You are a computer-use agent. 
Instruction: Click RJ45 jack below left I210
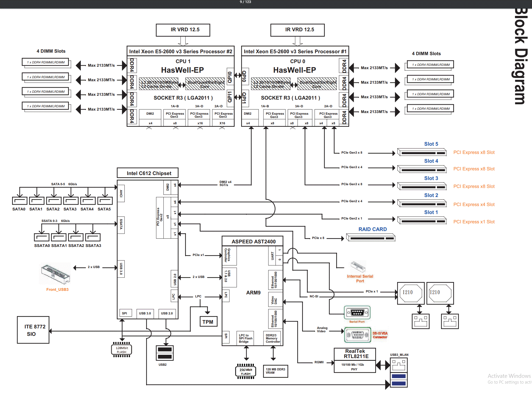(x=420, y=321)
